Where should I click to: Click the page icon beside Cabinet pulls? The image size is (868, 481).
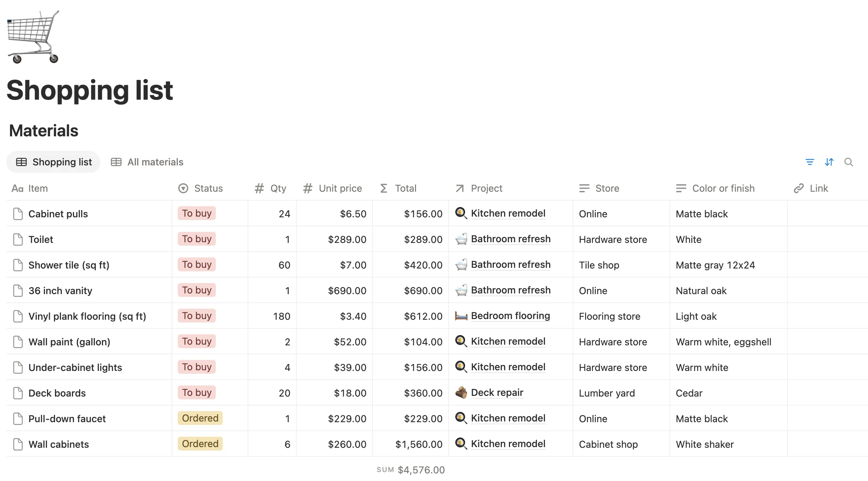(18, 214)
